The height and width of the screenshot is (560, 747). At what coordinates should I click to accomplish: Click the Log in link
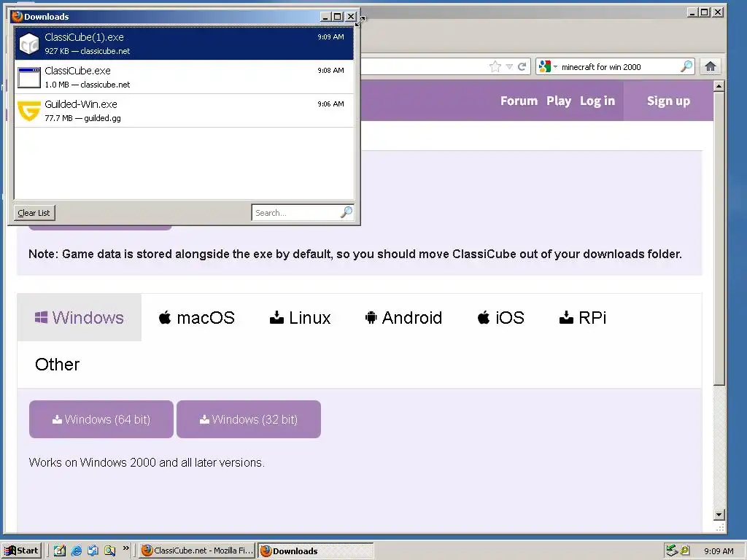click(x=597, y=101)
